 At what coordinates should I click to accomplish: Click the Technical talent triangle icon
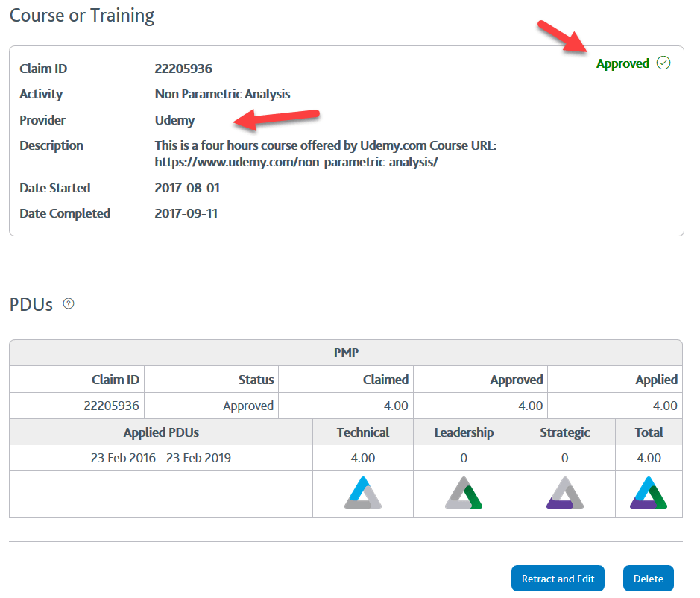(x=363, y=493)
